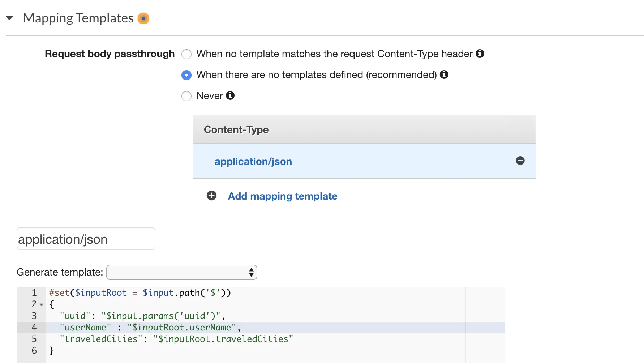This screenshot has height=363, width=644.
Task: Click the Content-Type column header
Action: 236,129
